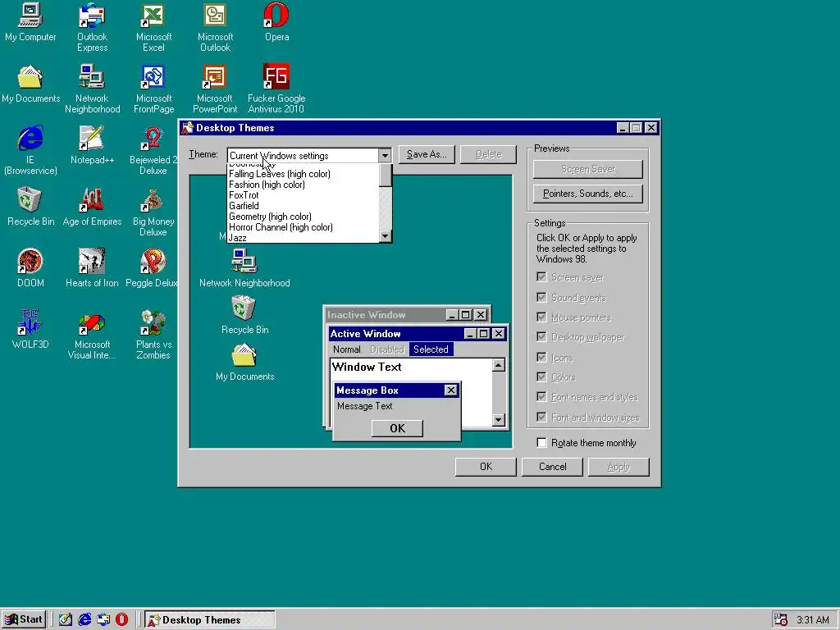Toggle Font names and styles checkbox

point(541,397)
